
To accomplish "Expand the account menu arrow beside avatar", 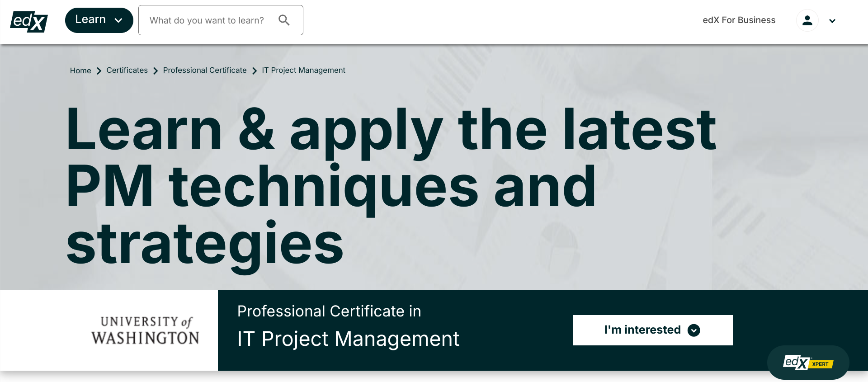I will coord(832,21).
